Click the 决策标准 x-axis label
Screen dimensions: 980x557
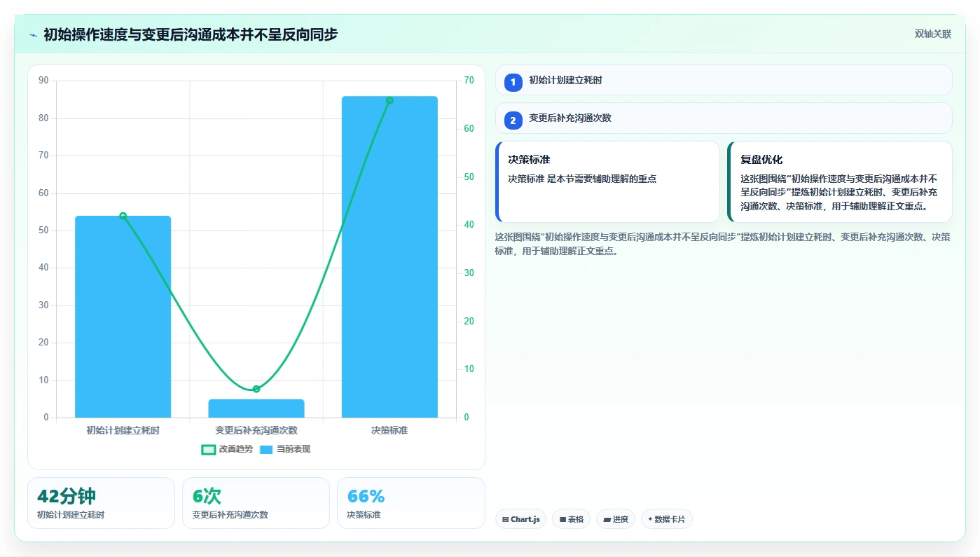click(389, 430)
